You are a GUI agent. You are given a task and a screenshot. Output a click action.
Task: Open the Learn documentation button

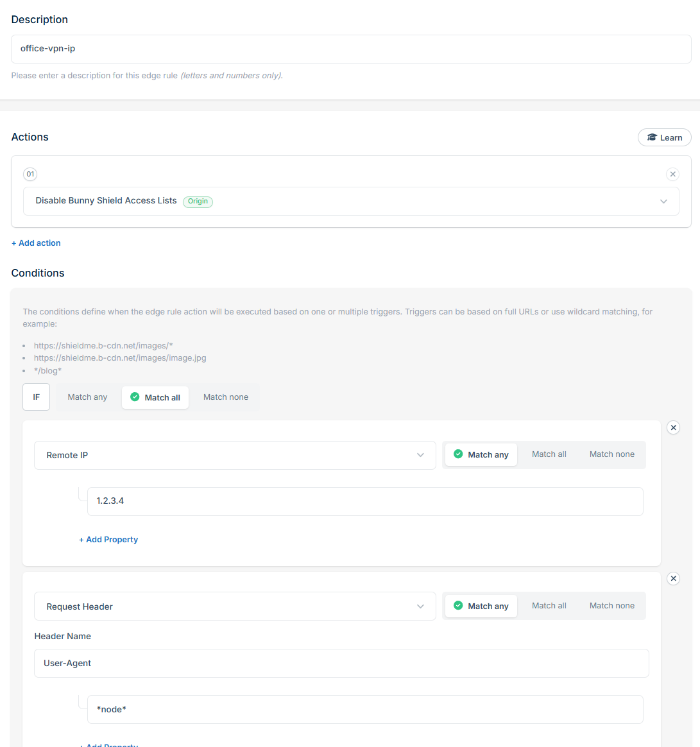click(x=664, y=137)
